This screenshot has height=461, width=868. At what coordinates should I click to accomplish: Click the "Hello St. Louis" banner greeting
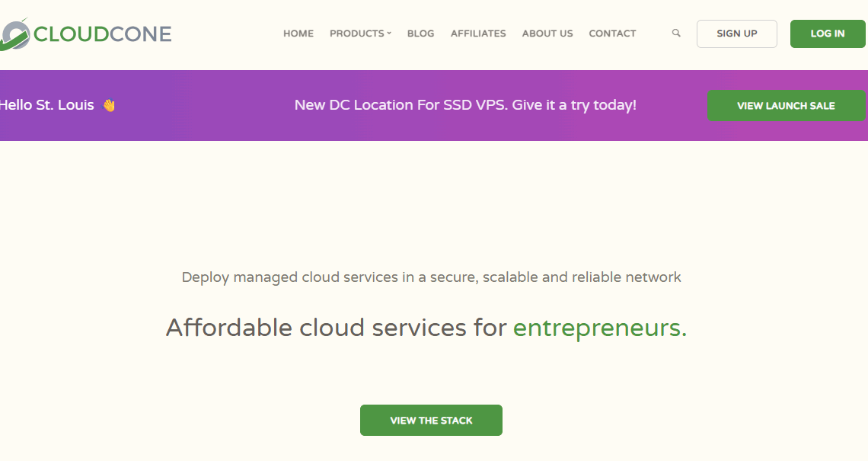click(47, 105)
